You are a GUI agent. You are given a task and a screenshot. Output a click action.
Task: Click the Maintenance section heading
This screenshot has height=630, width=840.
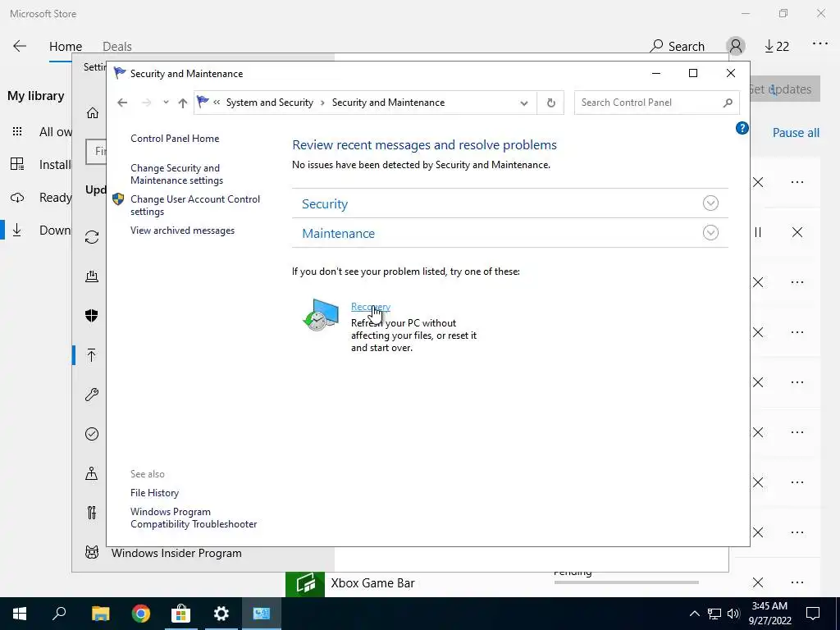click(x=338, y=233)
